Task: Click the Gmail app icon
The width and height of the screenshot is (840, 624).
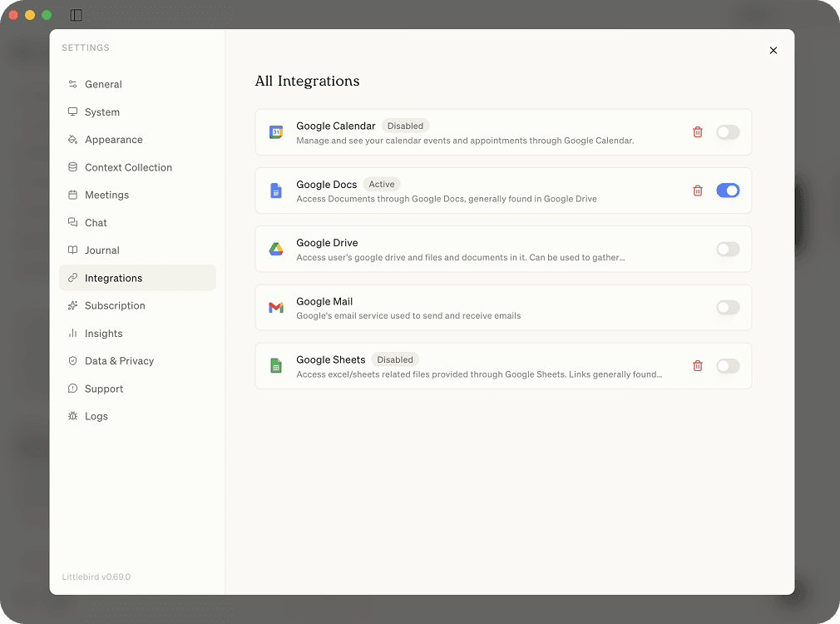Action: coord(276,307)
